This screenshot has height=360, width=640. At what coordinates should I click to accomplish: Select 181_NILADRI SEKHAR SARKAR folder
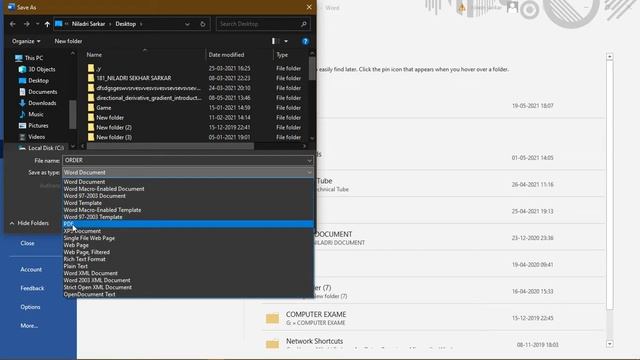[134, 78]
